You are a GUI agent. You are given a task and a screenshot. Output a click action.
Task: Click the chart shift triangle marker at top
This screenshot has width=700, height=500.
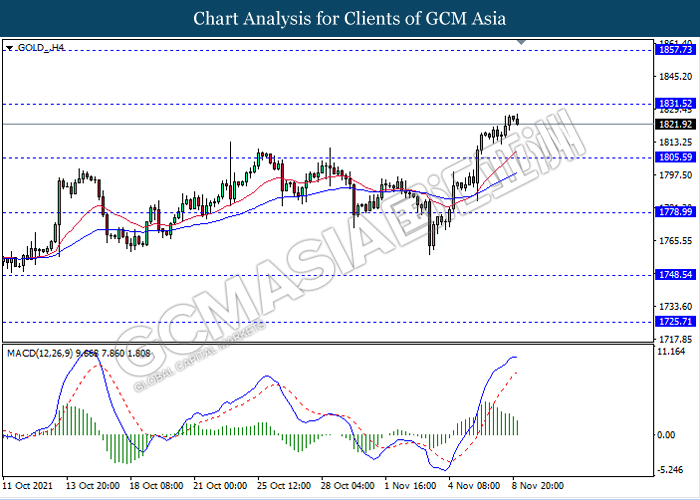(x=520, y=42)
